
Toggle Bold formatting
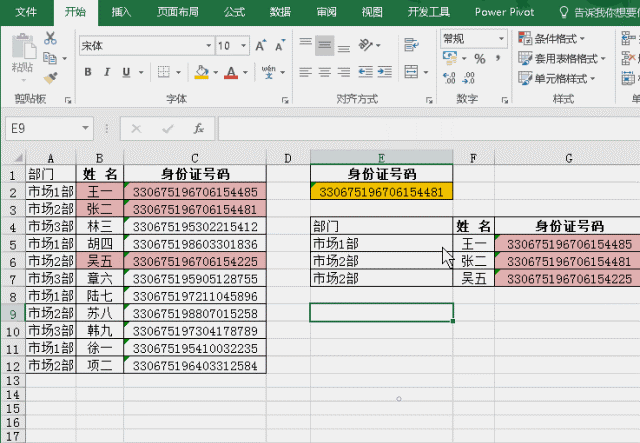coord(87,72)
